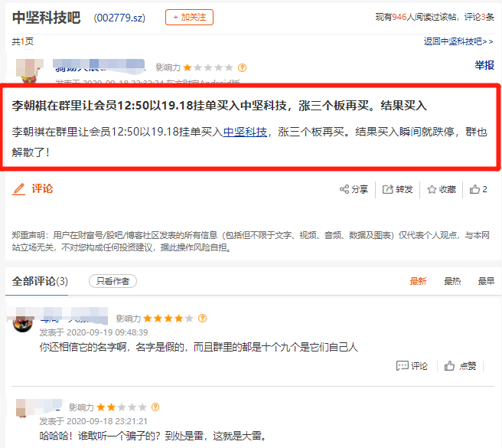Click the 收藏 star favorite icon
502x448 pixels.
click(x=432, y=189)
